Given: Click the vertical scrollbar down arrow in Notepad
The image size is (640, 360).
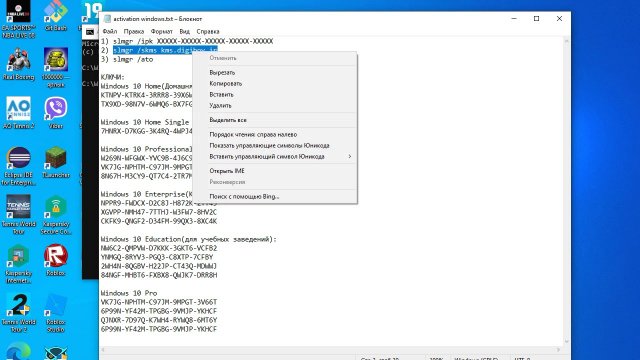Looking at the screenshot, I should tap(566, 342).
